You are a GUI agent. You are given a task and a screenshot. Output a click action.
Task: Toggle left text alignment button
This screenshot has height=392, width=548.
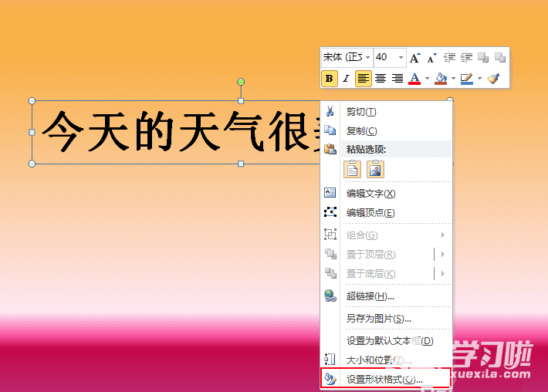(x=363, y=78)
